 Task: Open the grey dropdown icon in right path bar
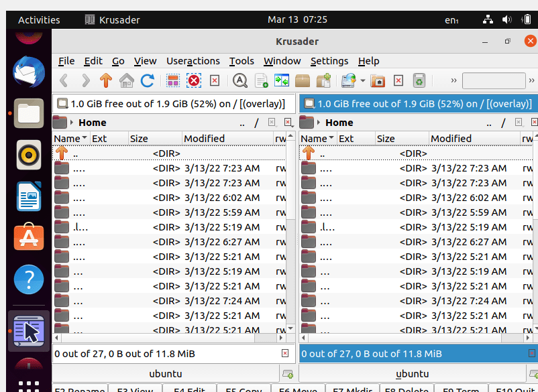(519, 123)
